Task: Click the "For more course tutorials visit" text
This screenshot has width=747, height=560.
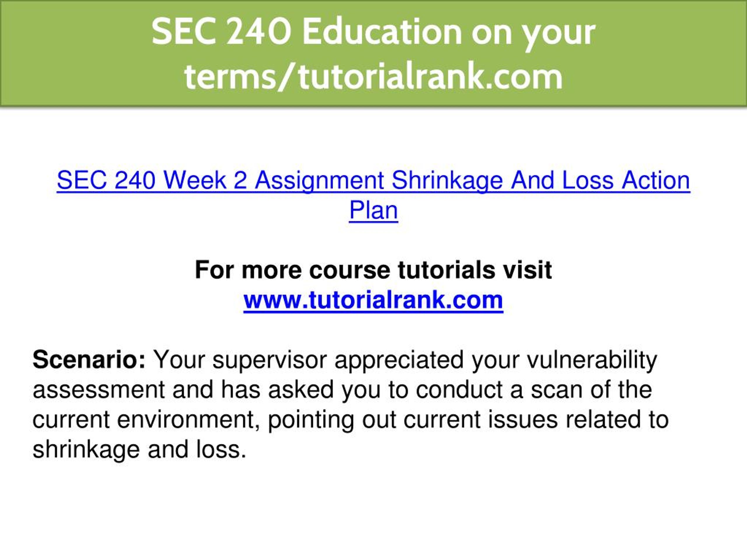Action: tap(373, 270)
